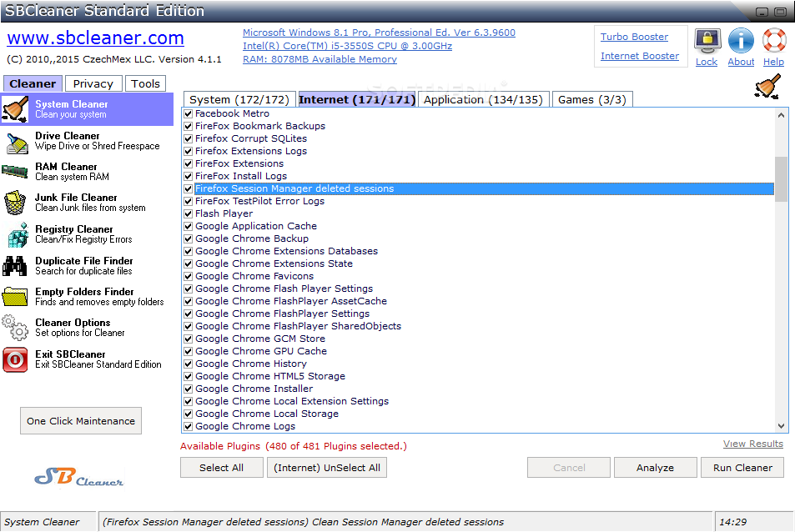Click the red Exit SBCleaner power icon

15,359
